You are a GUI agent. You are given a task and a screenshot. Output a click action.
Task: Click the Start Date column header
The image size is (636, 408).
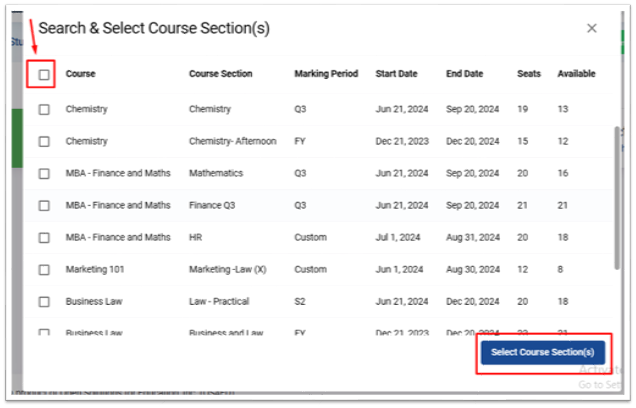pyautogui.click(x=396, y=74)
